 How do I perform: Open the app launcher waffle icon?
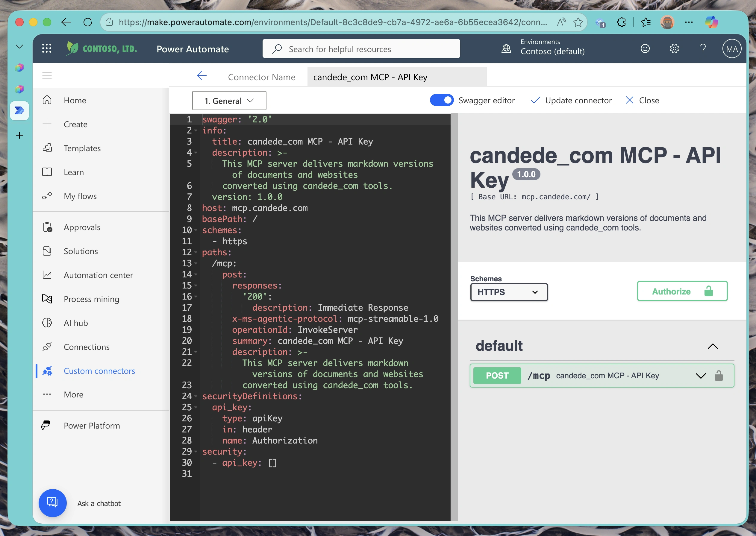(x=46, y=48)
